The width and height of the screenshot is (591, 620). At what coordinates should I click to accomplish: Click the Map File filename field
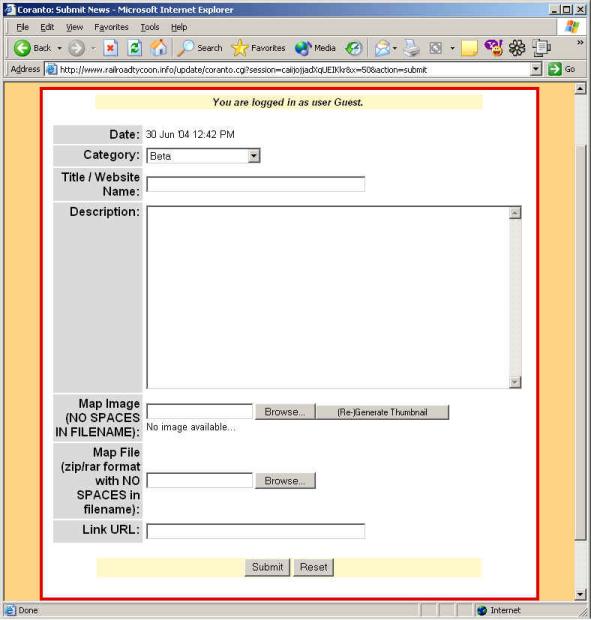[x=200, y=480]
